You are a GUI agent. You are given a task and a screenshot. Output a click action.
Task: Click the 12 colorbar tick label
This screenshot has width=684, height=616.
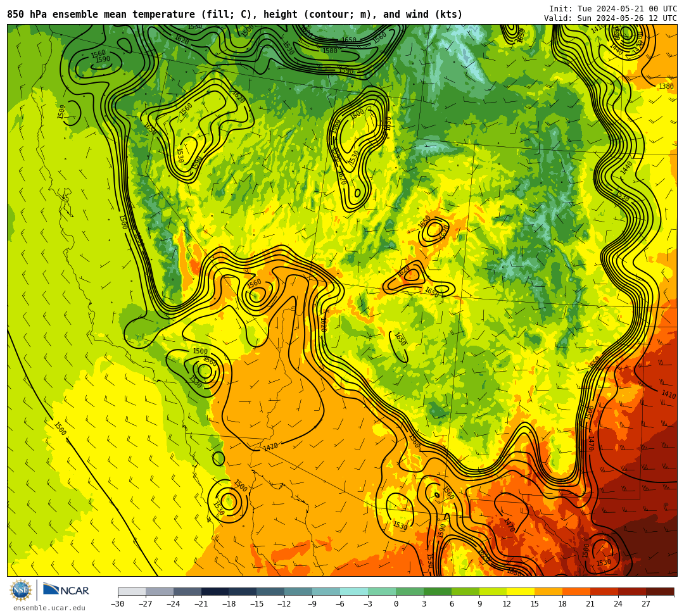pos(507,604)
